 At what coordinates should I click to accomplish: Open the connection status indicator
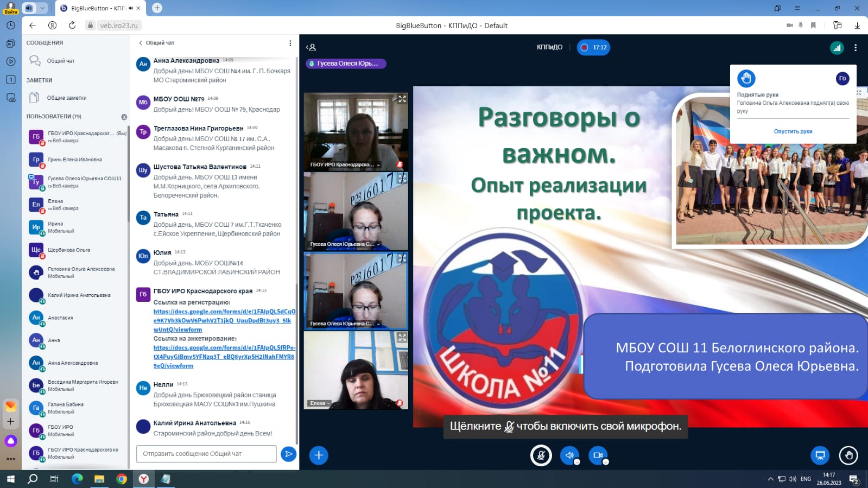point(837,48)
